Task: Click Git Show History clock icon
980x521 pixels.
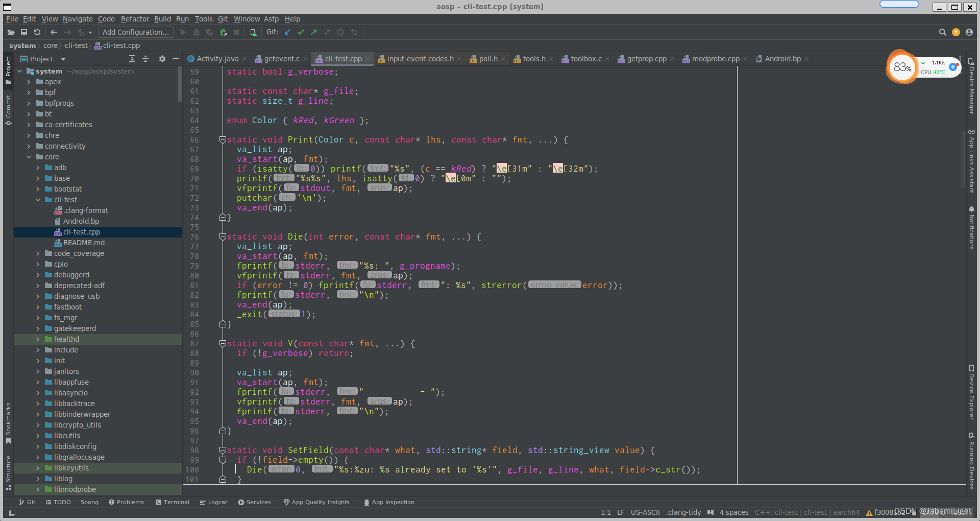Action: click(340, 32)
